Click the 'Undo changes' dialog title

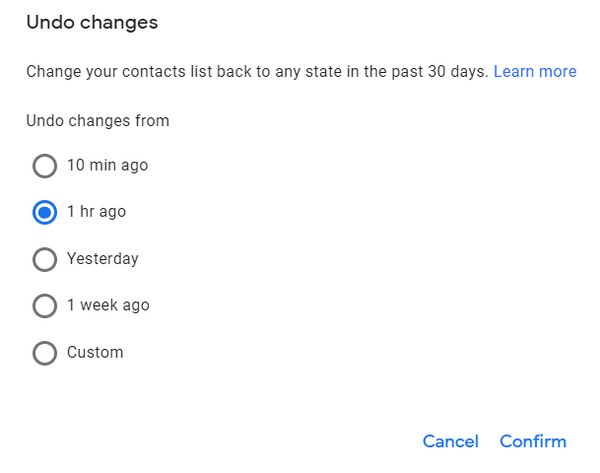click(92, 21)
